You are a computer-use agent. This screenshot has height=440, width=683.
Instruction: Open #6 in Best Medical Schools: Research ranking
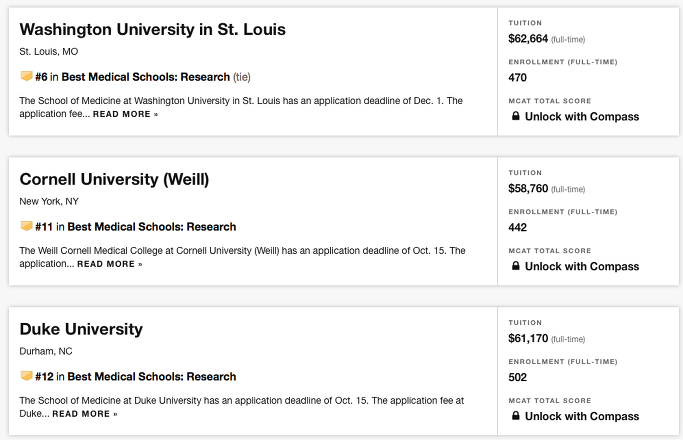tap(132, 77)
